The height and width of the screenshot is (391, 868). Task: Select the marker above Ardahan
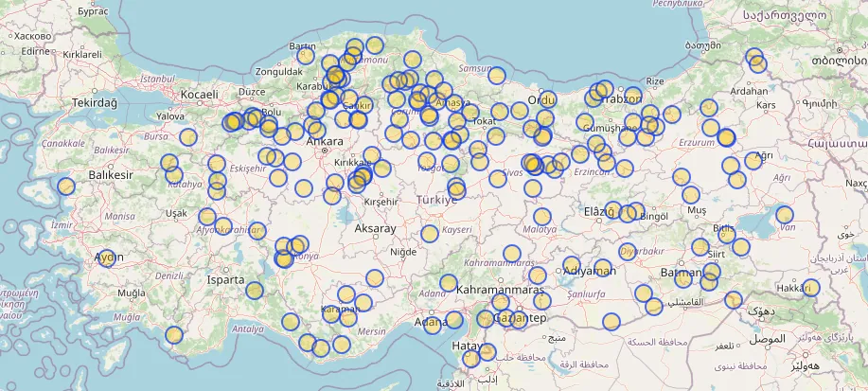tap(754, 59)
